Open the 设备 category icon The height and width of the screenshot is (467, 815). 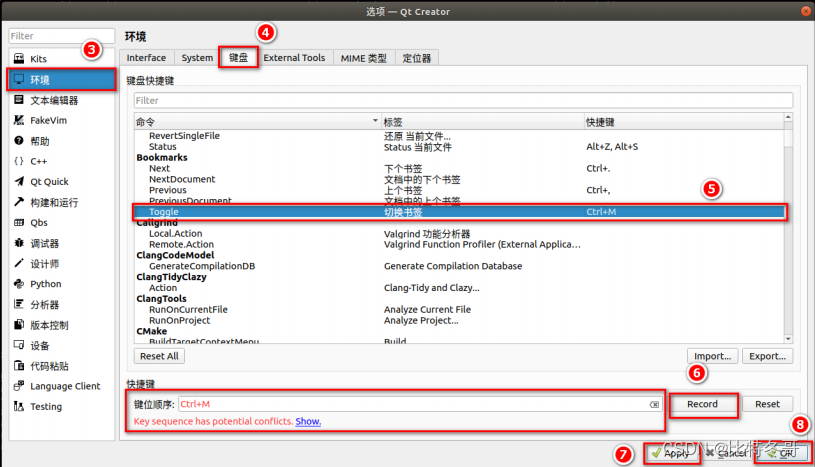19,345
